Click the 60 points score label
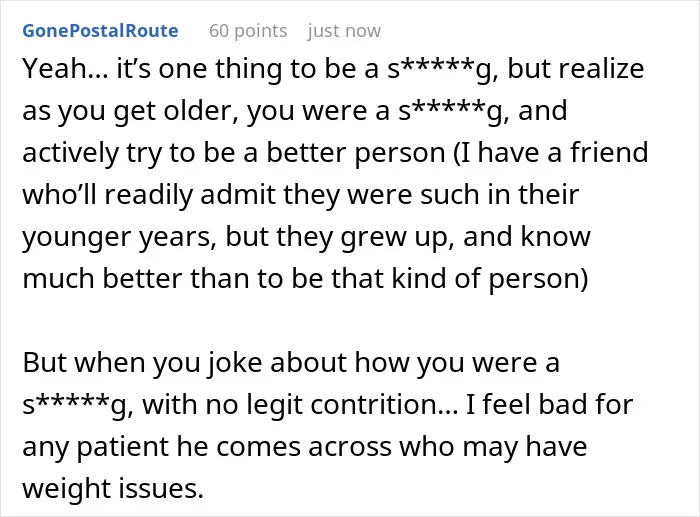Viewport: 700px width, 517px height. [x=248, y=31]
